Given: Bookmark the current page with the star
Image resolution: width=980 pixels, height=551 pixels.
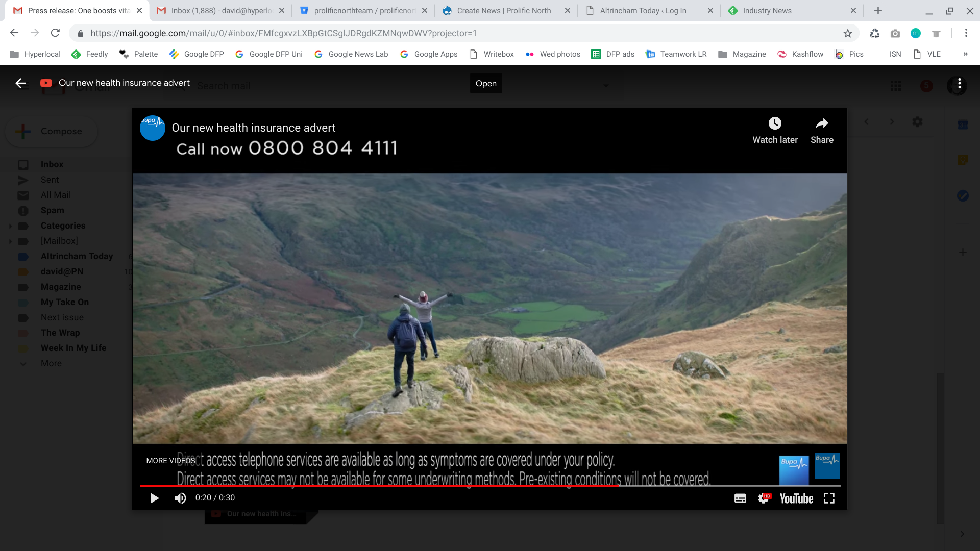Looking at the screenshot, I should [x=848, y=33].
